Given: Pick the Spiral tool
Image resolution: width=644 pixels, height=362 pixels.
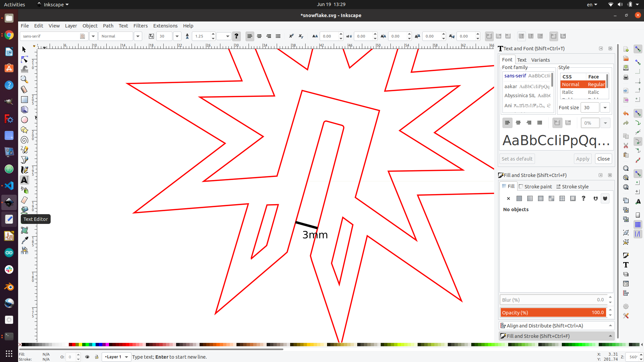Looking at the screenshot, I should tap(24, 140).
